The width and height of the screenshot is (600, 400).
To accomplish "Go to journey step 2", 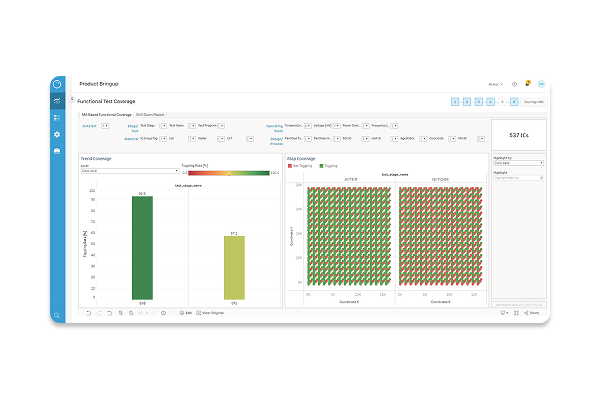I will tap(467, 102).
